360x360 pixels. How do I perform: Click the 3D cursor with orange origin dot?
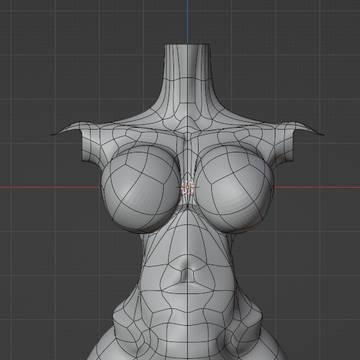click(187, 187)
